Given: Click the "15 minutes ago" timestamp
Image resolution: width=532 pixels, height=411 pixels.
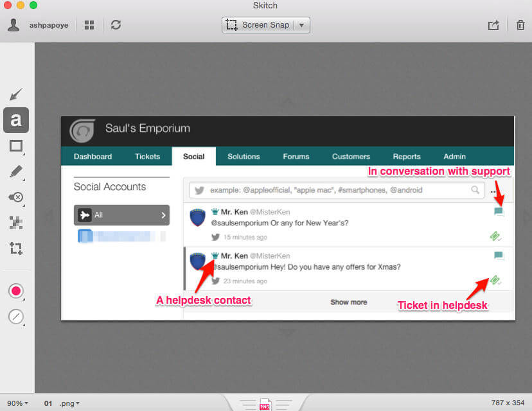Looking at the screenshot, I should point(245,237).
